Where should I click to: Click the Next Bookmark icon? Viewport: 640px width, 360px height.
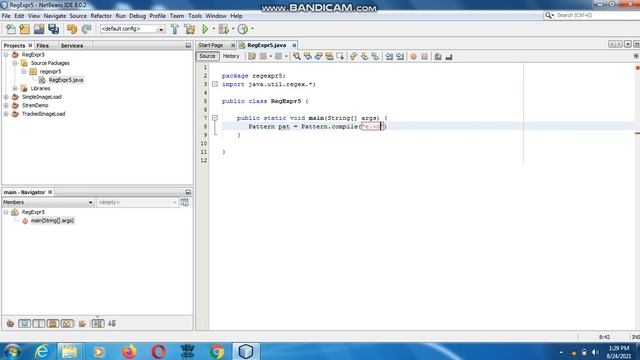(x=364, y=56)
